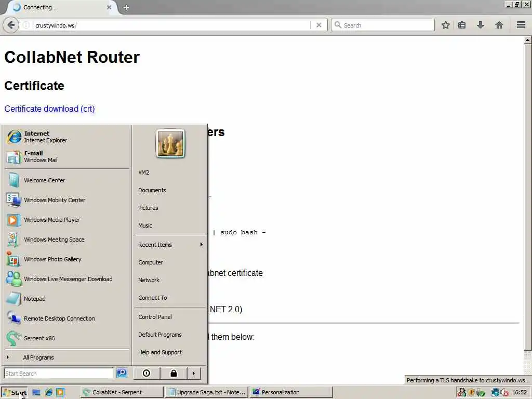Click Show Desktop quick launch icon
The height and width of the screenshot is (399, 532).
tap(36, 392)
